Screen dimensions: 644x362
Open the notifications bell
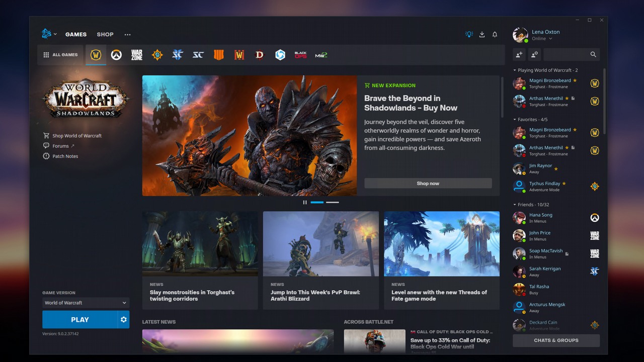[495, 34]
